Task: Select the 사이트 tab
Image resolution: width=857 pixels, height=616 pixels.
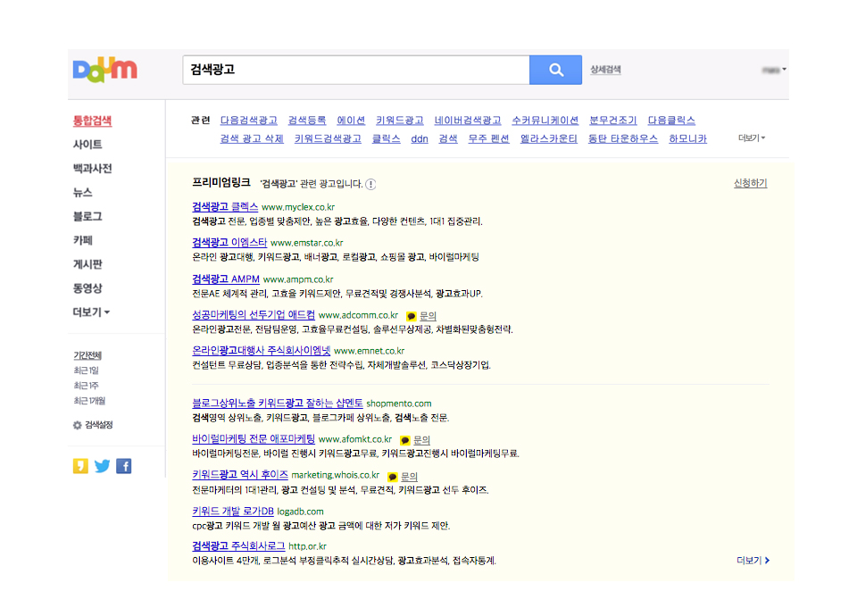Action: (87, 145)
